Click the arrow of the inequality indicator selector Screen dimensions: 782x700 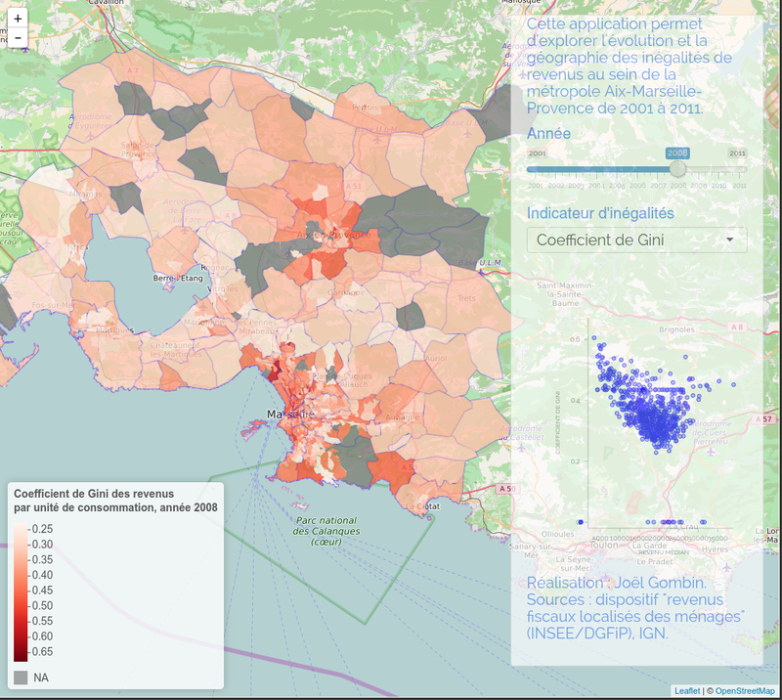tap(729, 240)
